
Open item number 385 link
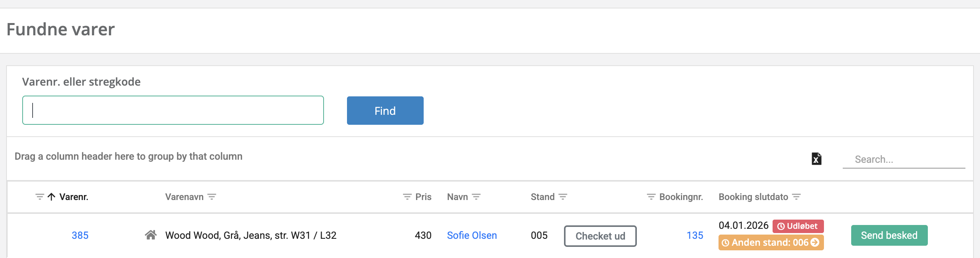click(80, 235)
